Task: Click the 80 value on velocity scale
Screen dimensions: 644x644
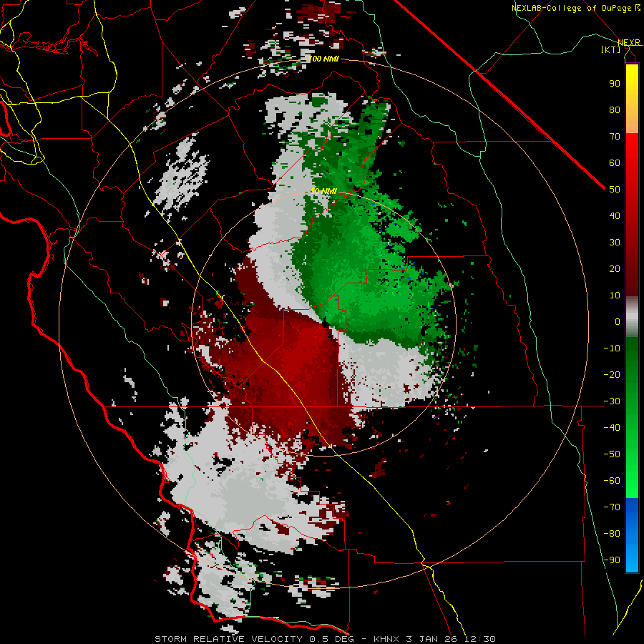Action: [x=615, y=109]
